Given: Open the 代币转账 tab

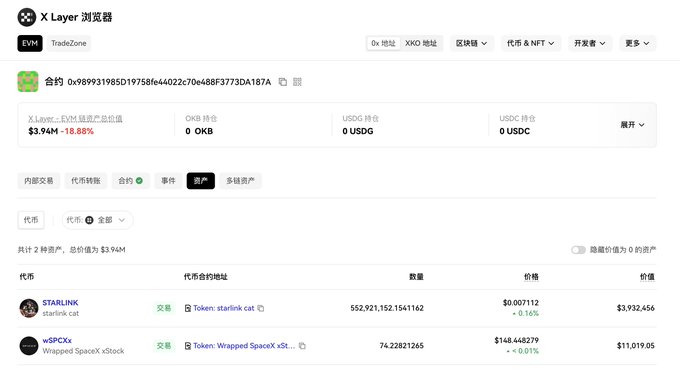Looking at the screenshot, I should 85,180.
